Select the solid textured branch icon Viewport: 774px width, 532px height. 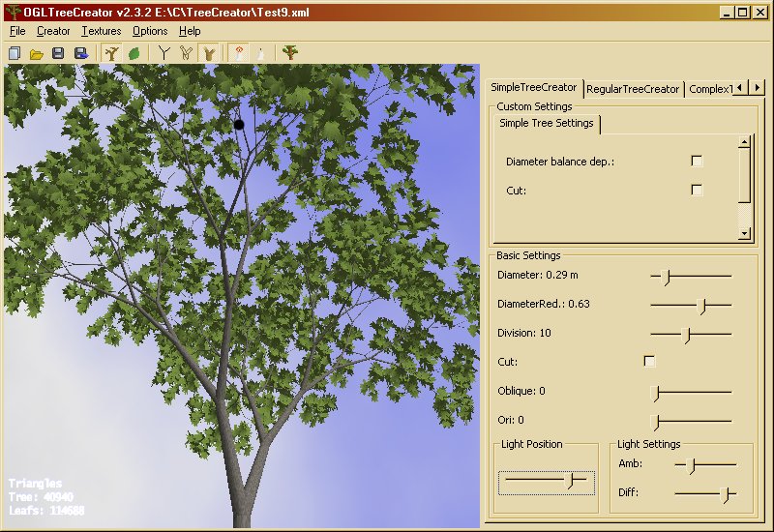pos(208,53)
